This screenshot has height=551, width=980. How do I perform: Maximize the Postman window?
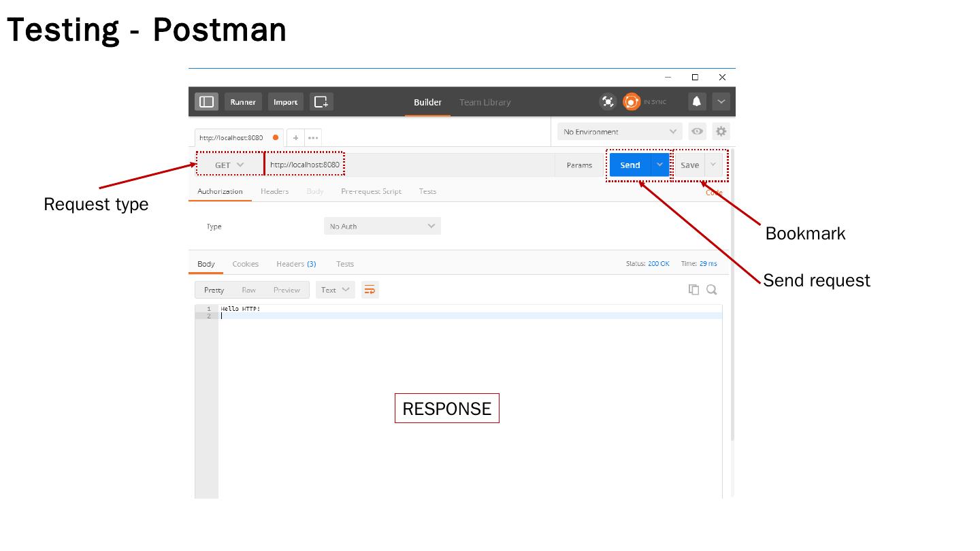(695, 77)
